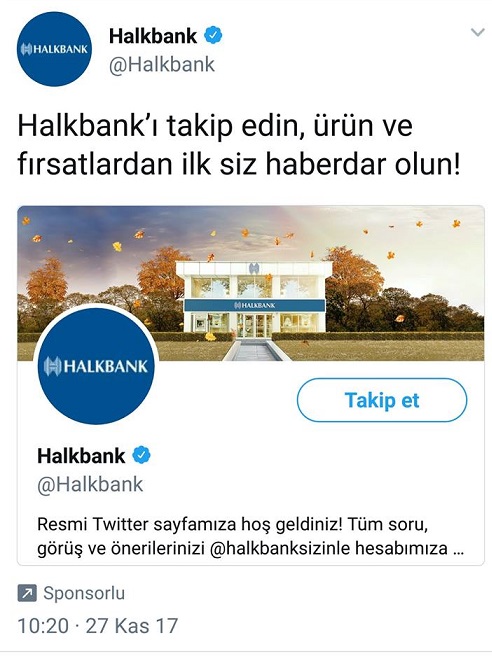Viewport: 492px width, 656px height.
Task: Click the Sponsorlu promoted label
Action: tap(84, 593)
